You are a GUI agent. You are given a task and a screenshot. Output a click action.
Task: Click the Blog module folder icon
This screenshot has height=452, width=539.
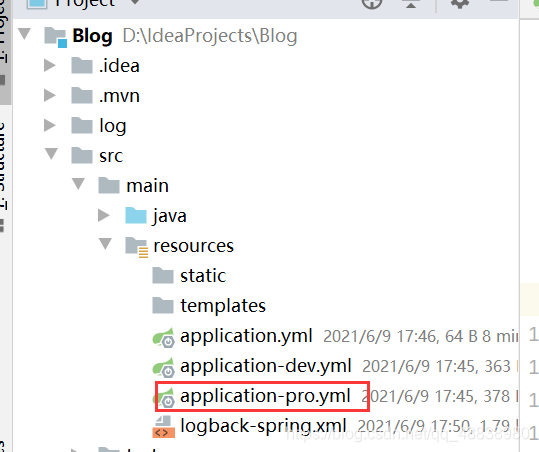click(x=56, y=37)
